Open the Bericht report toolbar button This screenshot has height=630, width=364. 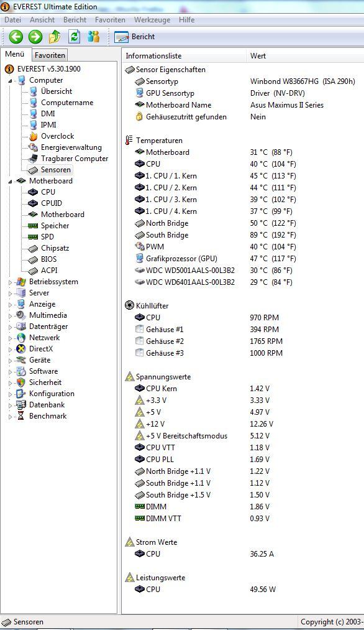(x=134, y=37)
